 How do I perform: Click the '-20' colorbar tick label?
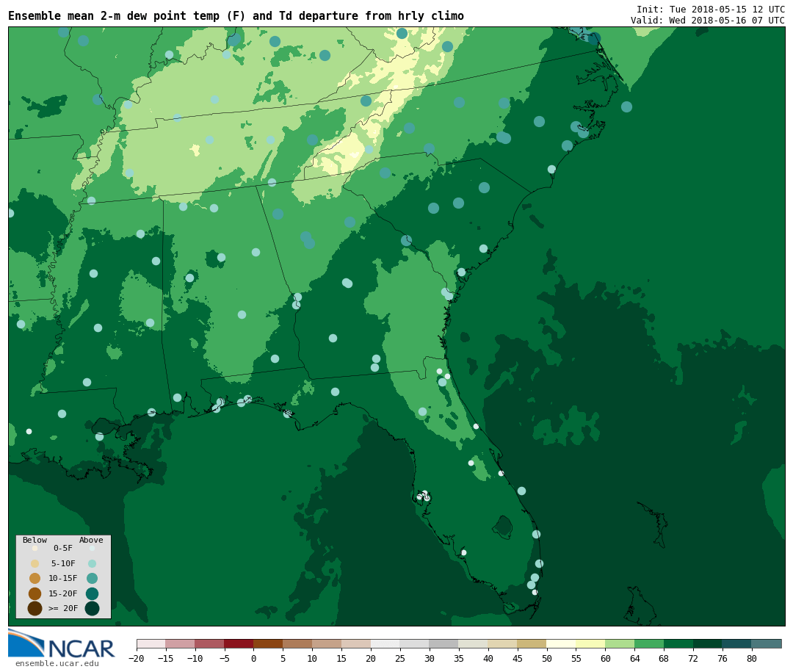136,658
